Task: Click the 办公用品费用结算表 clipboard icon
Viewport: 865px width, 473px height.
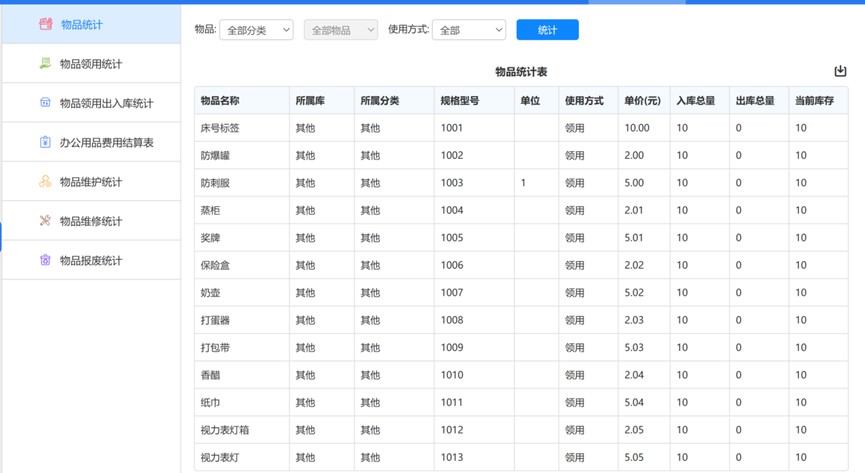Action: 45,142
